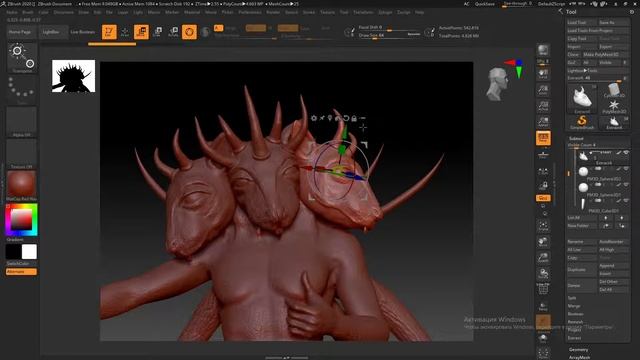Image resolution: width=640 pixels, height=360 pixels.
Task: Click Make PolyMesh3D button
Action: click(605, 54)
